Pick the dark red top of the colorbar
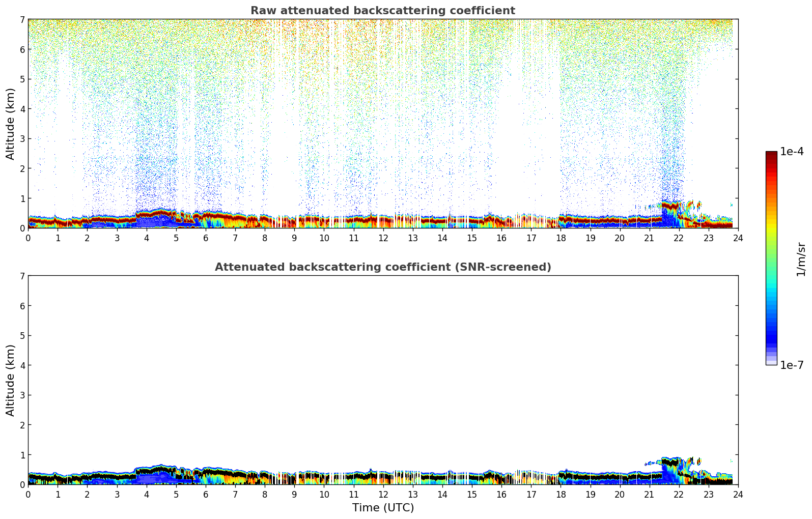Screen dimensions: 812x519 (771, 154)
